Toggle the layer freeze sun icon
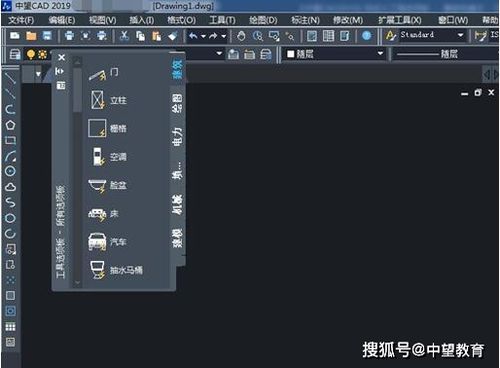The height and width of the screenshot is (368, 500). [x=42, y=54]
